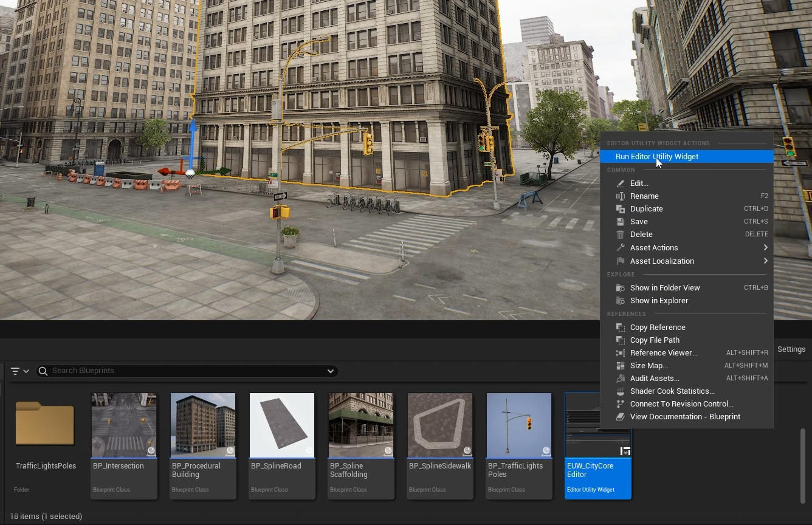Screen dimensions: 812x525
Task: Choose Run Editor Utility Widget
Action: tap(656, 157)
